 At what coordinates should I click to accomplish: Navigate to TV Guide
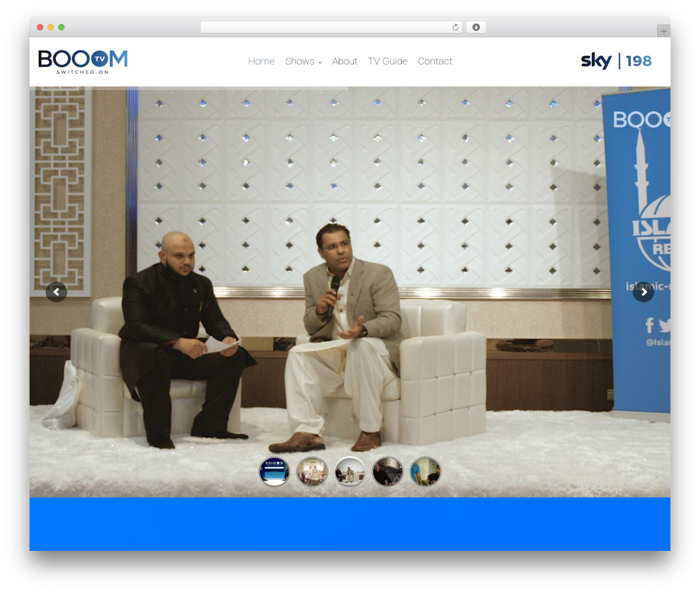388,61
